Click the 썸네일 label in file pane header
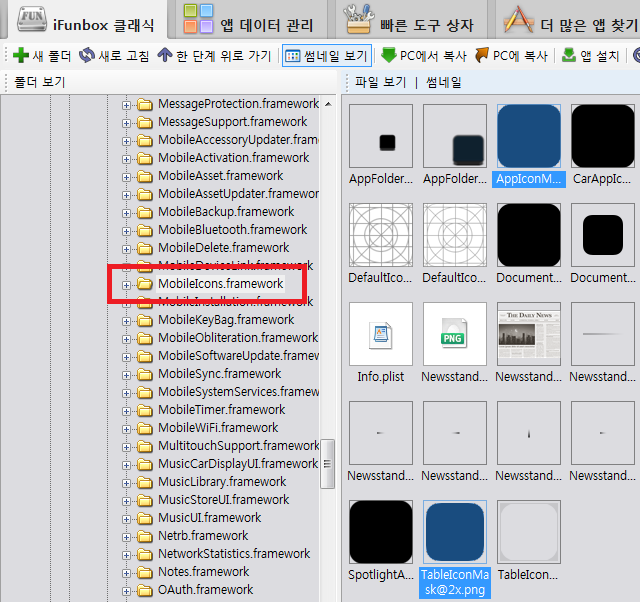The image size is (640, 602). pyautogui.click(x=444, y=82)
